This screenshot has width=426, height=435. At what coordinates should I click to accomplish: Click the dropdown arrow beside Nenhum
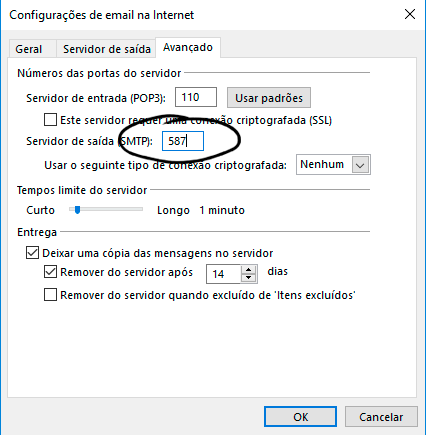point(360,165)
